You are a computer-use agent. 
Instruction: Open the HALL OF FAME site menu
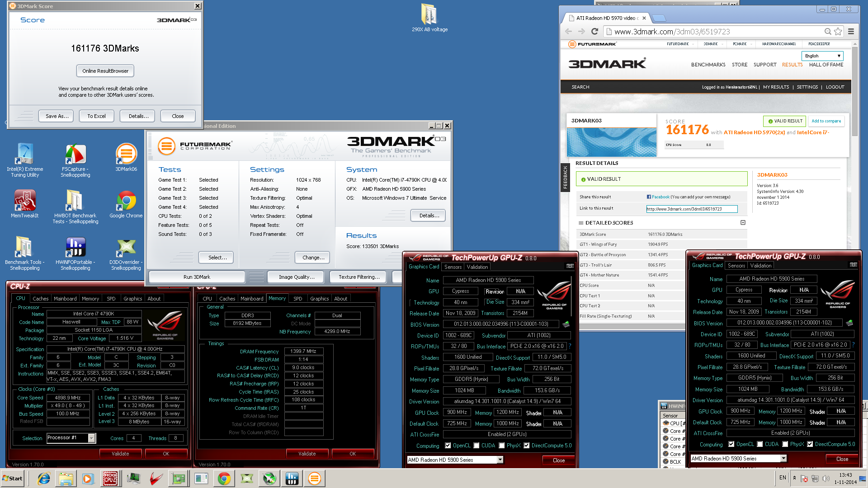(826, 65)
